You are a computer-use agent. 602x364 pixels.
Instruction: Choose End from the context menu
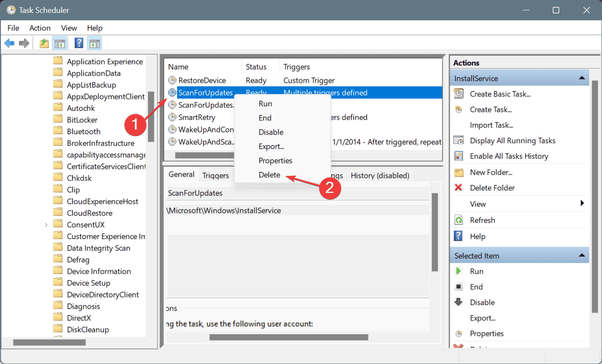tap(283, 118)
